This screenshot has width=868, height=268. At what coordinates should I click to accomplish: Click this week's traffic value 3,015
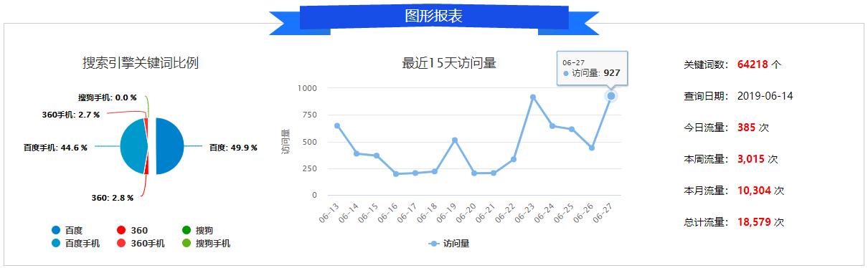tap(750, 159)
